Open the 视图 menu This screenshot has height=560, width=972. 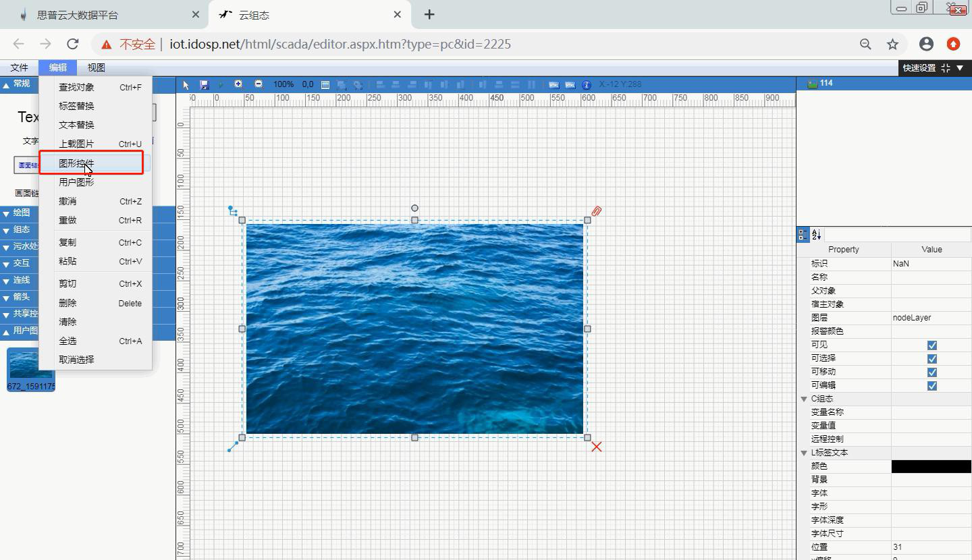[x=96, y=67]
